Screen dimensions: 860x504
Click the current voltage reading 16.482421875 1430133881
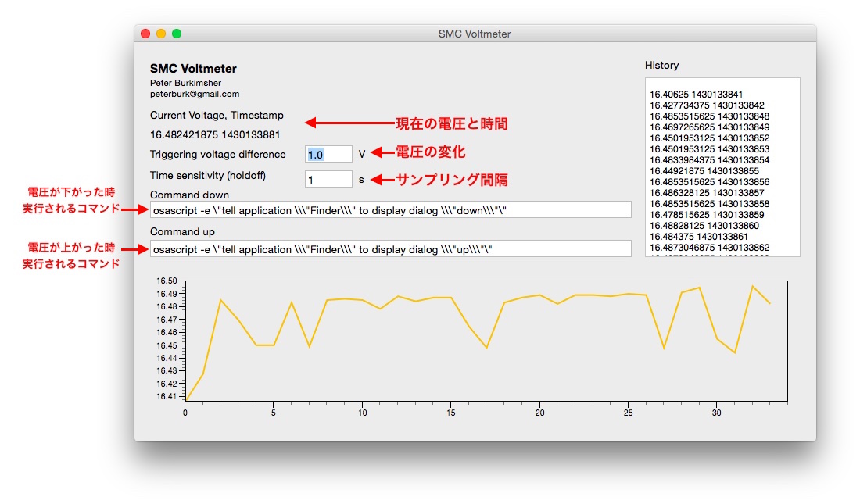pos(215,134)
